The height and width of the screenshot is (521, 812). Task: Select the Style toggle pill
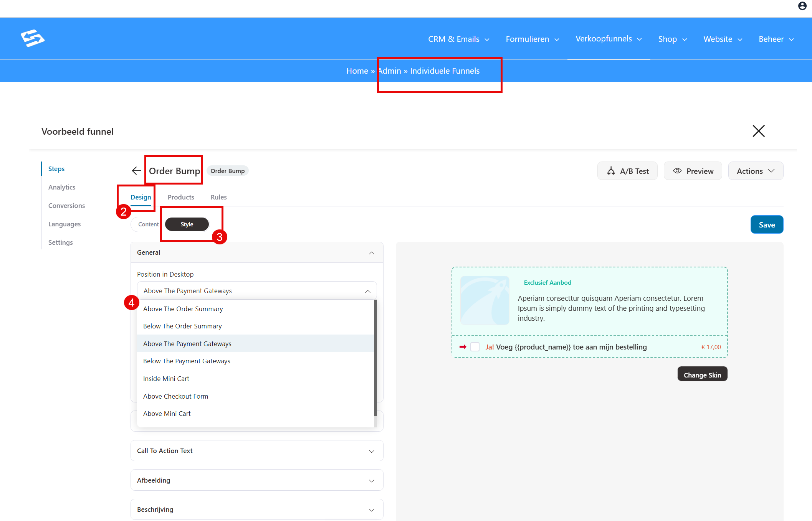click(x=187, y=224)
